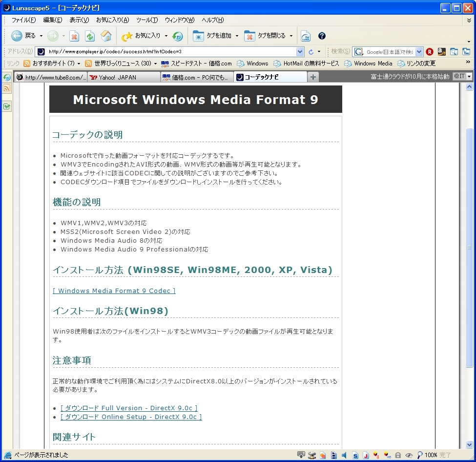The image size is (476, 462).
Task: Expand the refresh arrow dropdown beside address bar
Action: [x=319, y=52]
